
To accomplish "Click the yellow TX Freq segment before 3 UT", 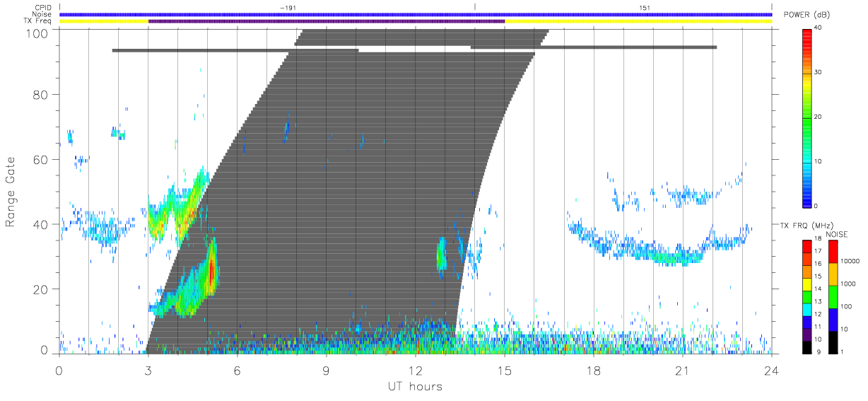I will tap(104, 21).
